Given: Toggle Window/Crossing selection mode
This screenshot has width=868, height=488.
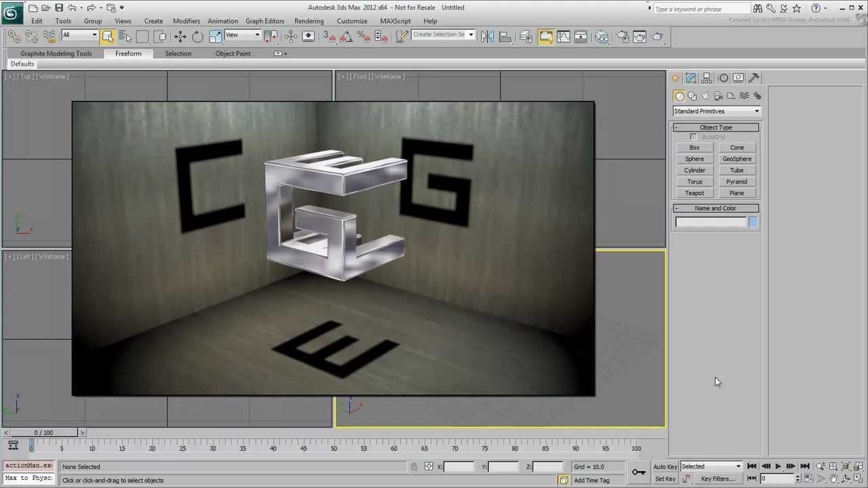Looking at the screenshot, I should 160,37.
